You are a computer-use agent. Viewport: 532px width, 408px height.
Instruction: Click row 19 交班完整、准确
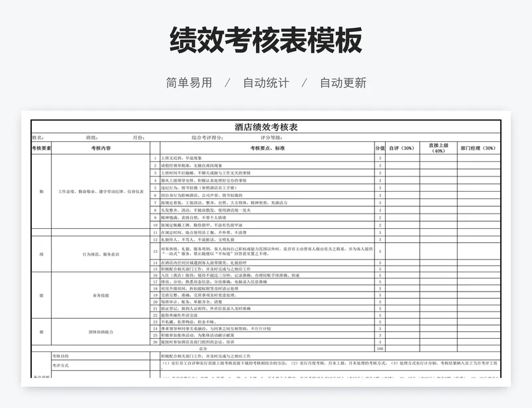[x=267, y=296]
